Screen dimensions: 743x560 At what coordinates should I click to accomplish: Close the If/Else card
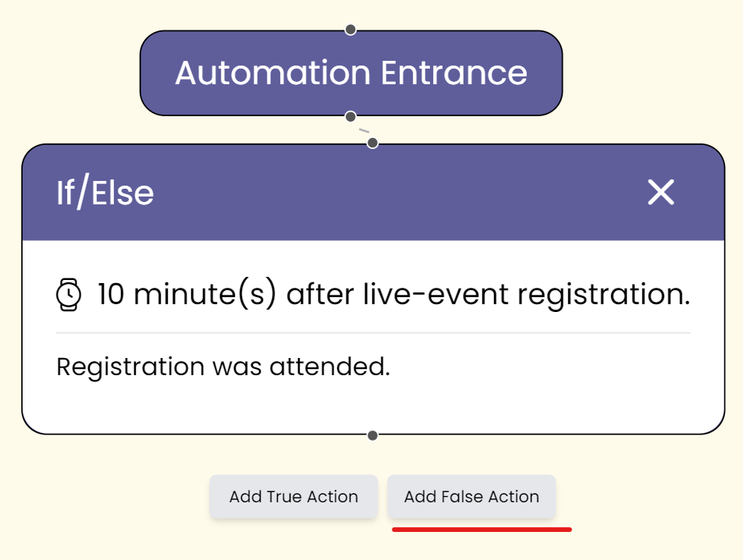point(660,192)
